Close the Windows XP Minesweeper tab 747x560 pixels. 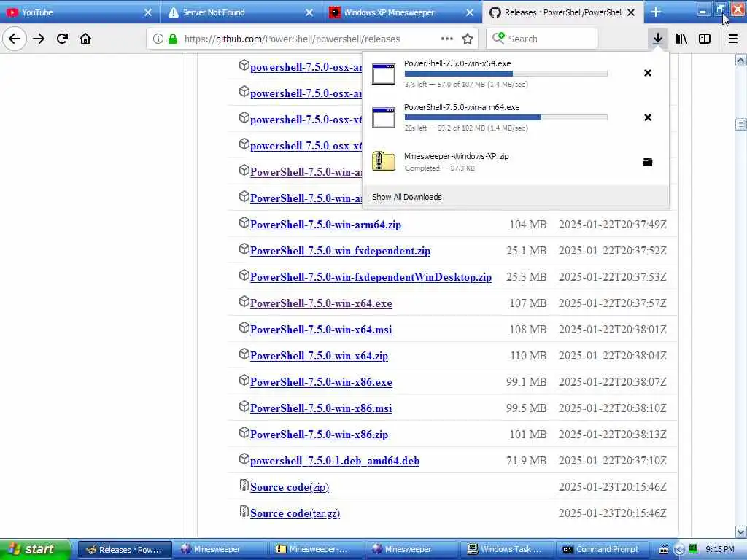470,12
